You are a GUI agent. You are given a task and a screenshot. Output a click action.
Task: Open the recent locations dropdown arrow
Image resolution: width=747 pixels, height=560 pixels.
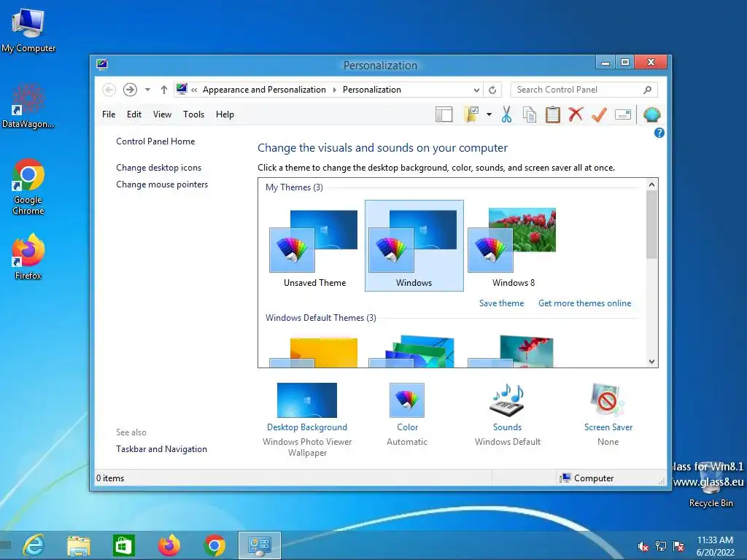(147, 90)
